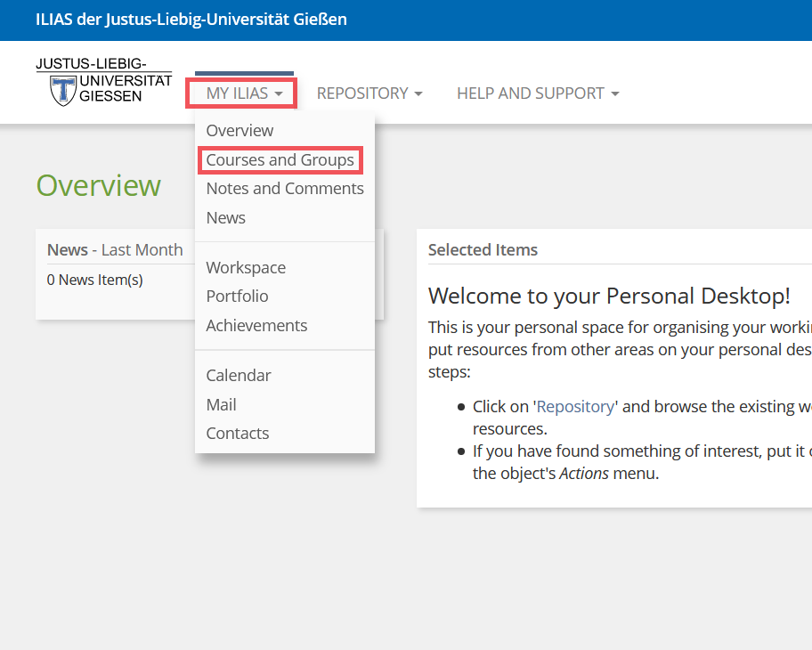Viewport: 812px width, 650px height.
Task: Select Mail in the dropdown menu
Action: (x=221, y=405)
